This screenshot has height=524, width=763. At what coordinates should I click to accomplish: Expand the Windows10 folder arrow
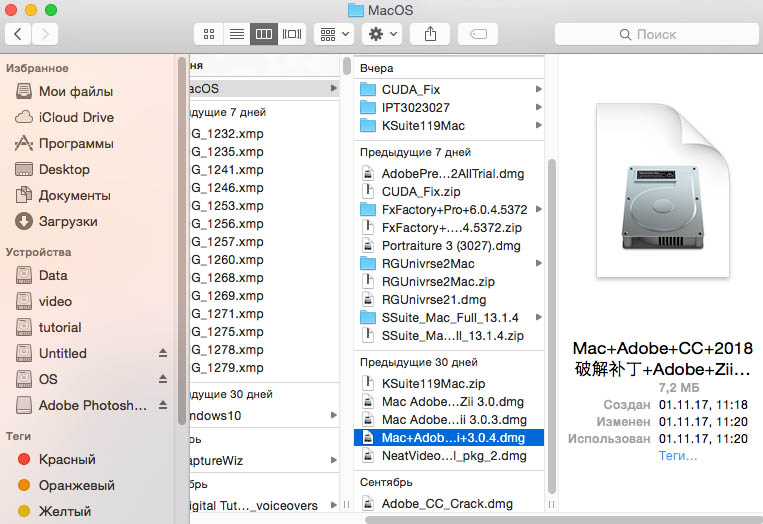tap(334, 415)
